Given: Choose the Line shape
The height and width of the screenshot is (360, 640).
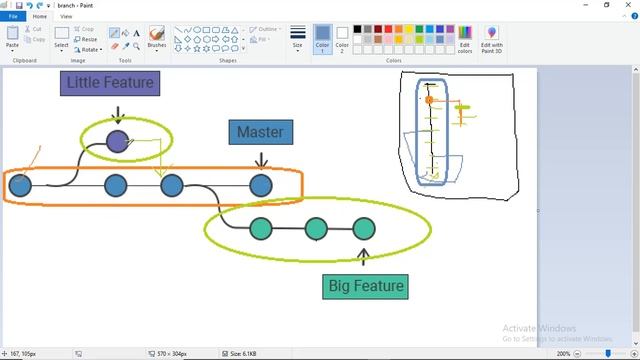Looking at the screenshot, I should coord(178,30).
